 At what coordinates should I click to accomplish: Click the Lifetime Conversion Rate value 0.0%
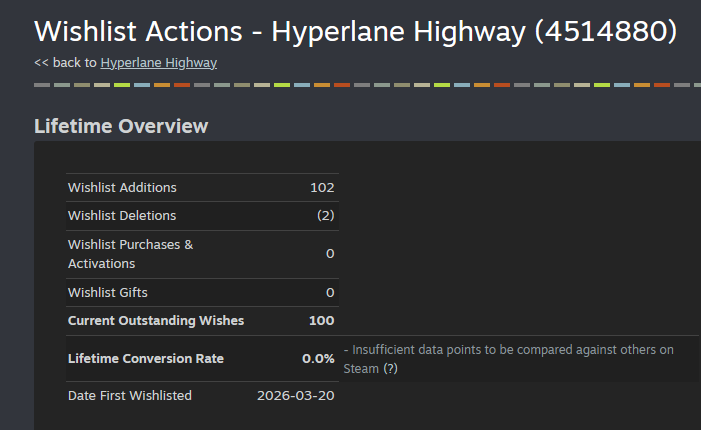pyautogui.click(x=318, y=359)
